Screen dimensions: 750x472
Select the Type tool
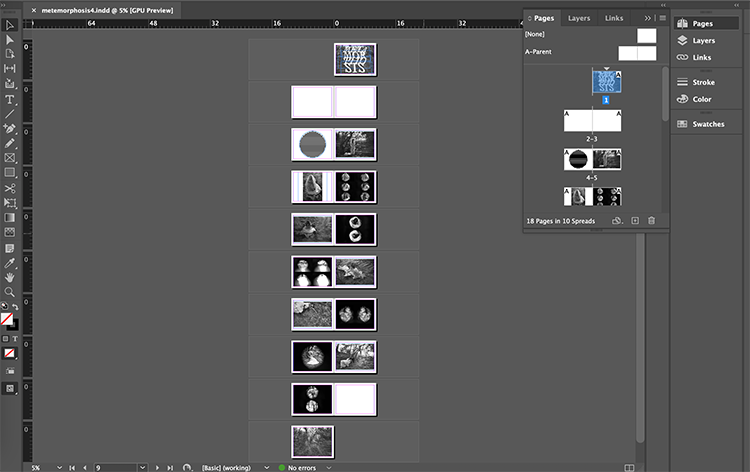(10, 100)
